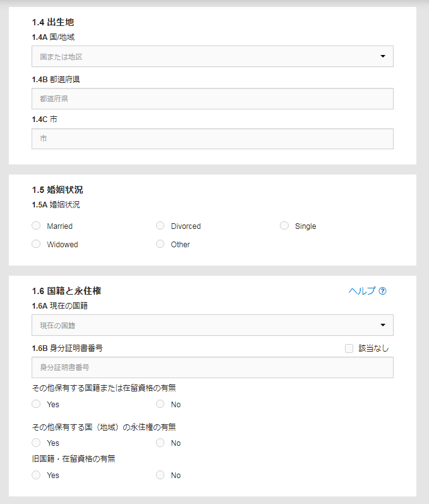The width and height of the screenshot is (429, 504).
Task: Open the 国/地域 birthplace country dropdown
Action: [x=212, y=56]
